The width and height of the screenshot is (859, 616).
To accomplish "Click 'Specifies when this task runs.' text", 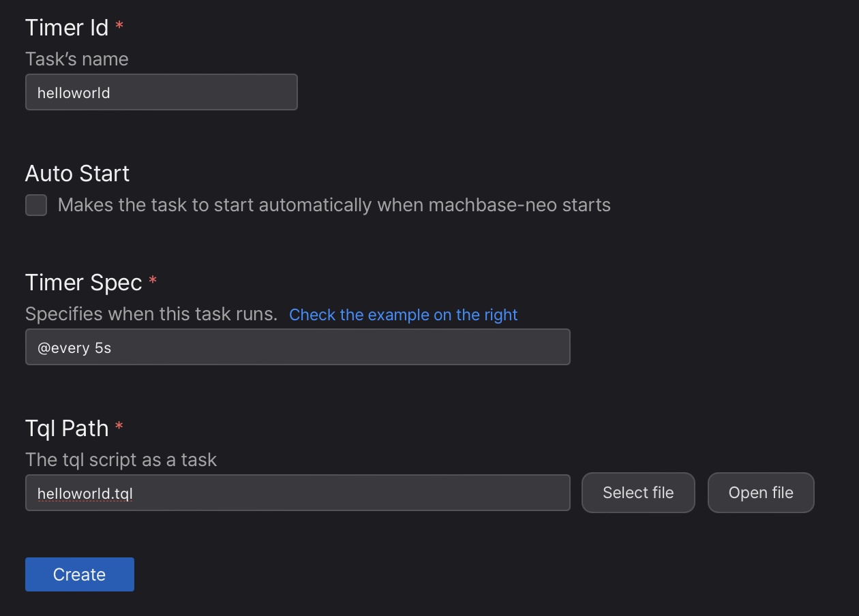I will click(x=151, y=314).
